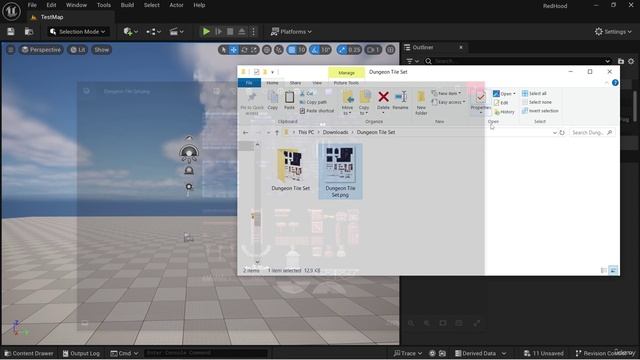Open the Trace dropdown in status bar

(x=408, y=353)
